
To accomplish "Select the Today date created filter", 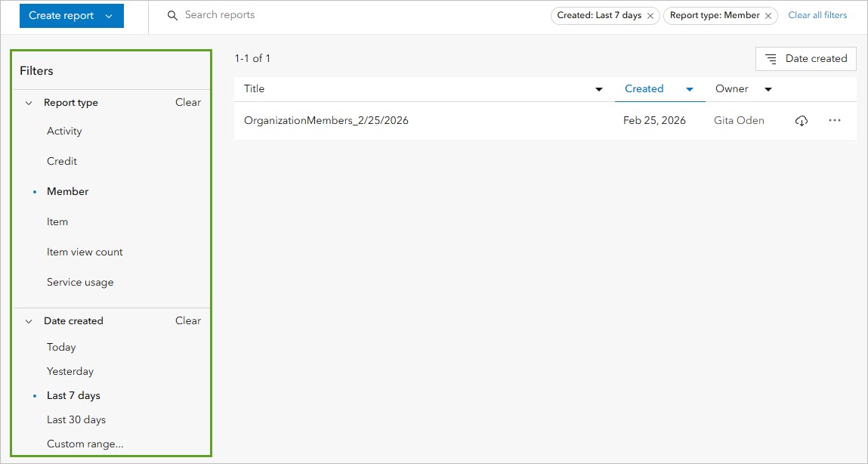I will coord(61,347).
